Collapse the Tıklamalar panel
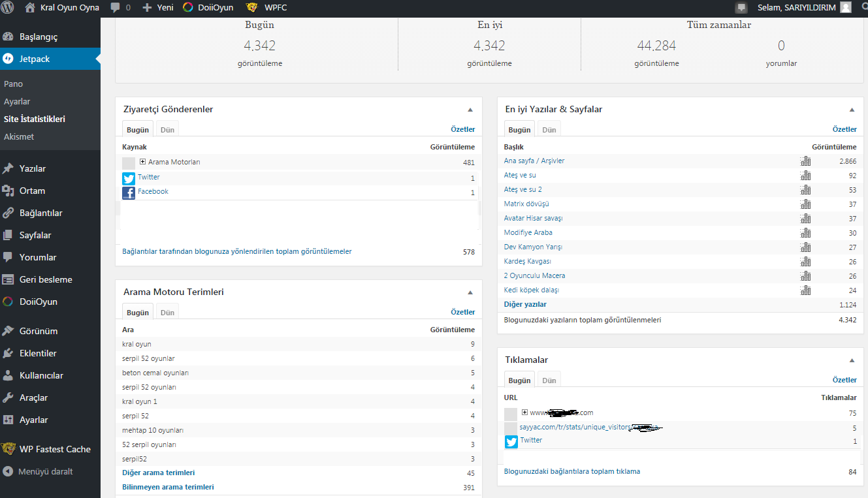The height and width of the screenshot is (498, 868). point(852,360)
